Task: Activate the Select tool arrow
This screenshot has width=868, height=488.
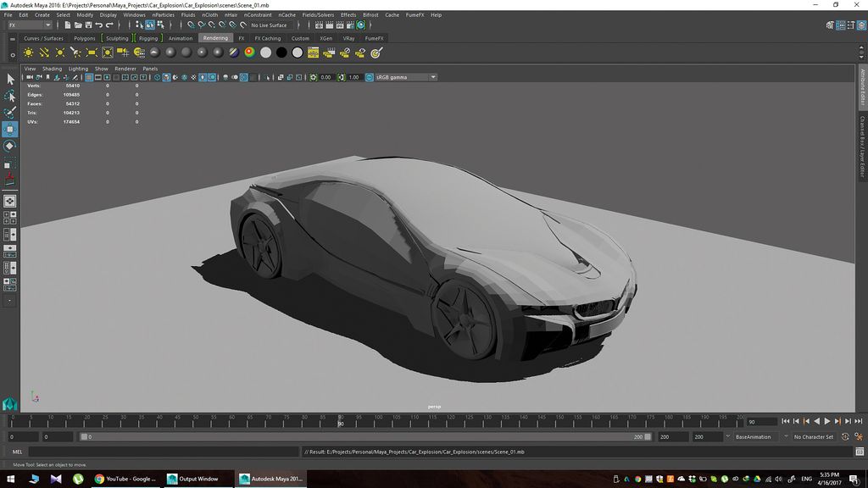Action: [10, 78]
